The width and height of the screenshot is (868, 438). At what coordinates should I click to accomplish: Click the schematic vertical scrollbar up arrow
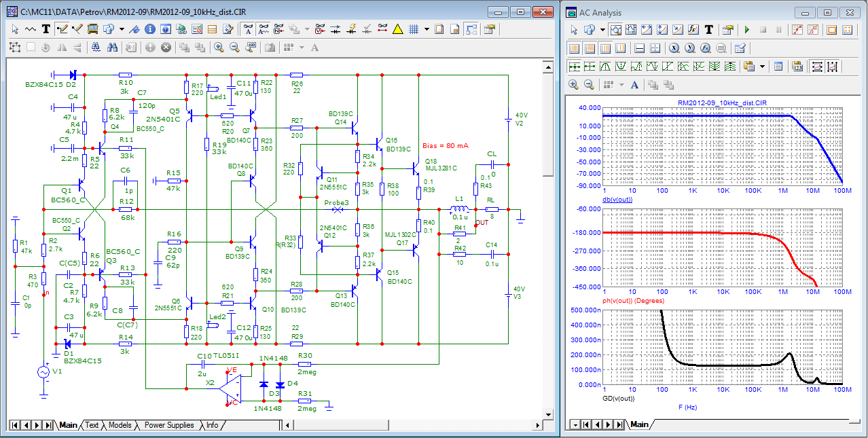pos(549,66)
